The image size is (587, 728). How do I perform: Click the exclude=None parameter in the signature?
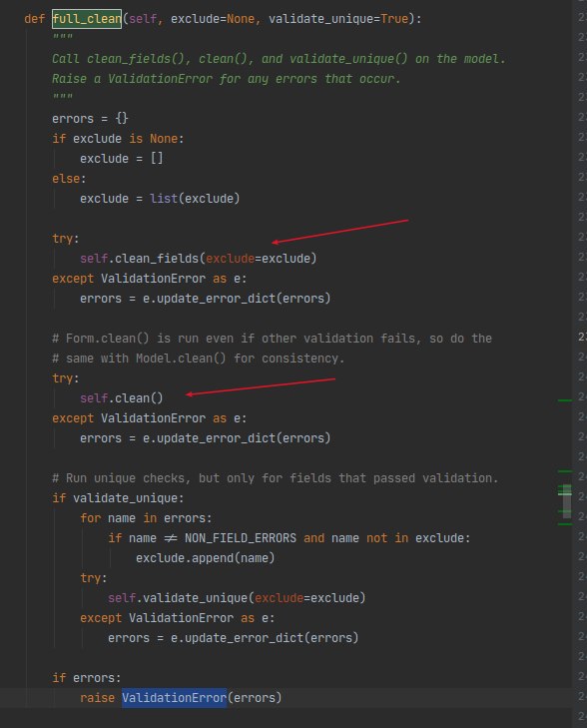click(x=213, y=19)
